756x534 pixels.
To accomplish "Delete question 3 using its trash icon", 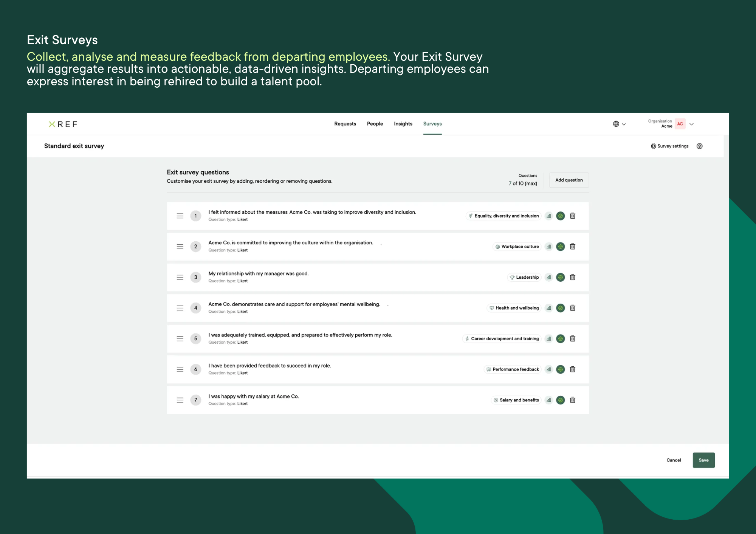I will pos(573,277).
